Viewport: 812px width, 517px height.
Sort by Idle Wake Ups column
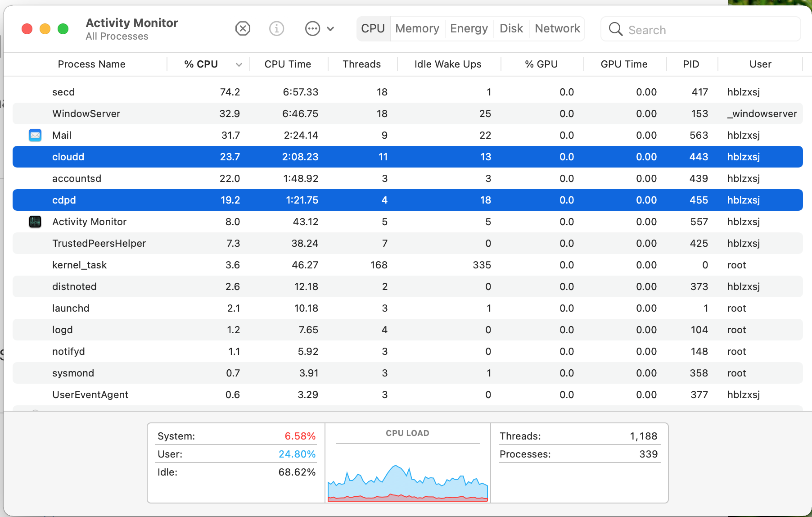(x=447, y=64)
